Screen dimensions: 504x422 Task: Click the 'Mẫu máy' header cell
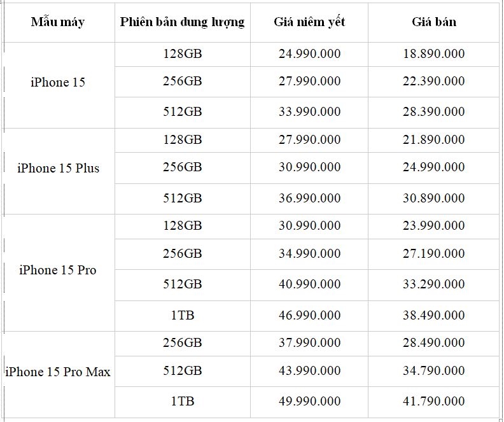pos(59,22)
